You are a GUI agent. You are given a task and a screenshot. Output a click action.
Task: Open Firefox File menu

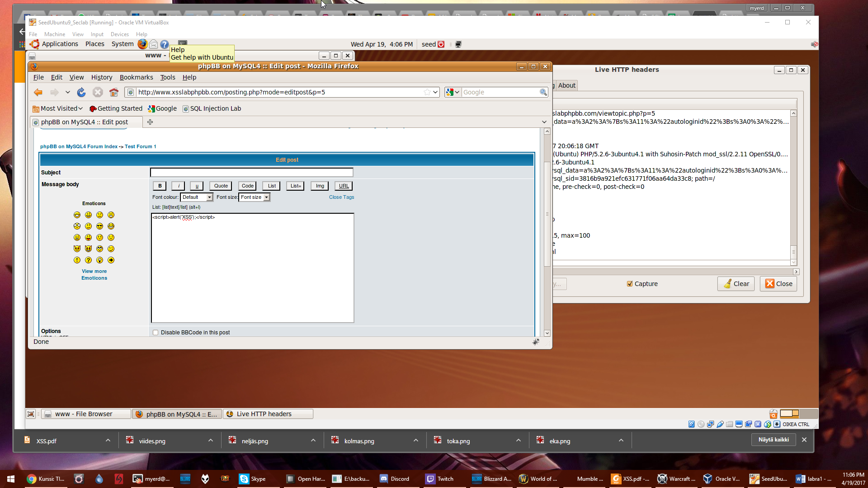pyautogui.click(x=38, y=77)
